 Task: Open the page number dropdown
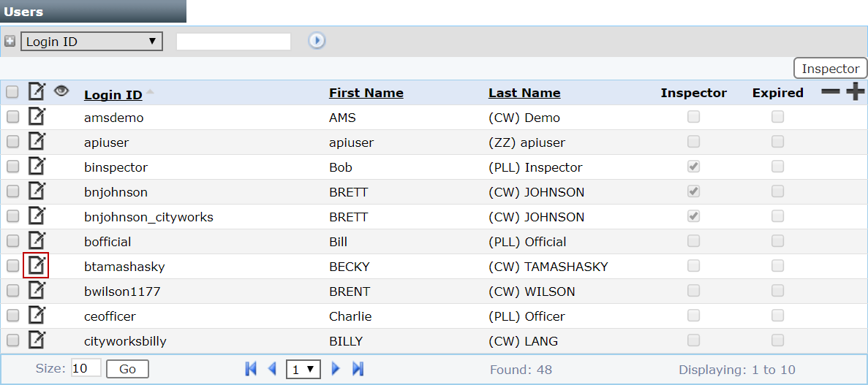[x=303, y=369]
